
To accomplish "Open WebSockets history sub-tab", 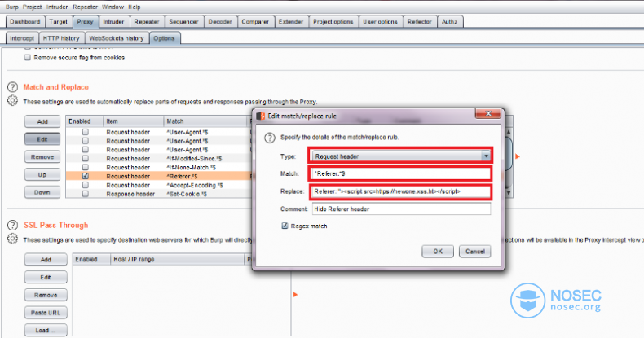I will (x=117, y=38).
